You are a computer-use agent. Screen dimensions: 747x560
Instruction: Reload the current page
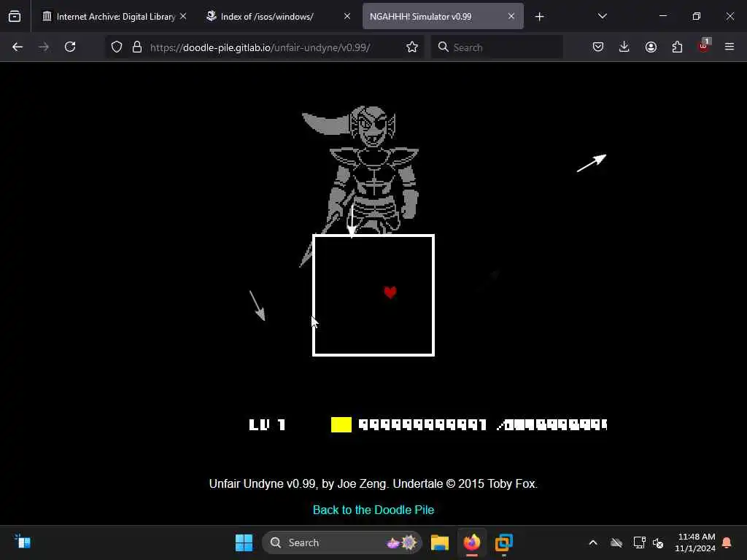(70, 47)
